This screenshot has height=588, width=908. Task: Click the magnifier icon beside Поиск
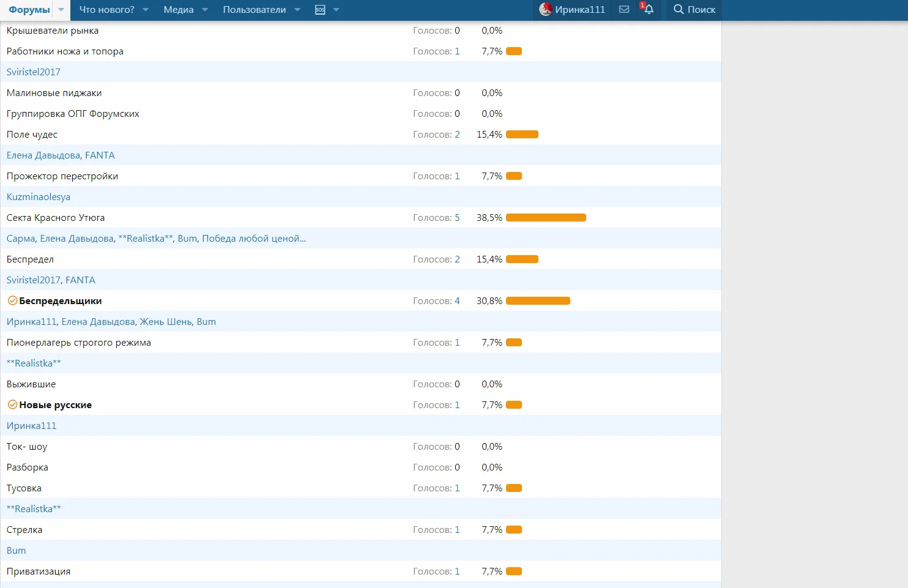click(679, 10)
